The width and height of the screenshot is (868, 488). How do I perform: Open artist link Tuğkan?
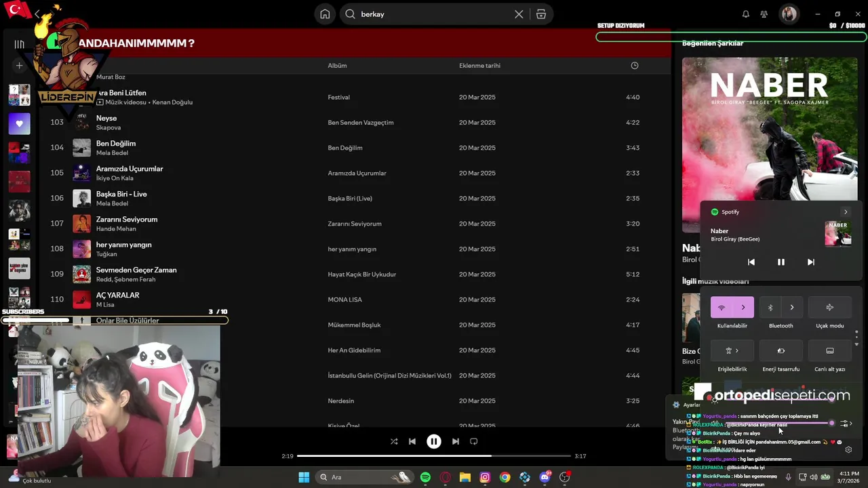pos(106,254)
